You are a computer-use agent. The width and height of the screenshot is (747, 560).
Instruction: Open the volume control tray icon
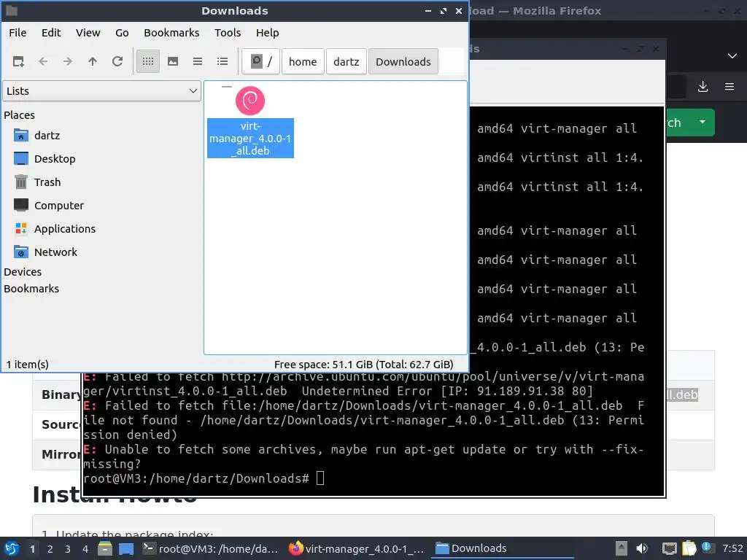642,548
